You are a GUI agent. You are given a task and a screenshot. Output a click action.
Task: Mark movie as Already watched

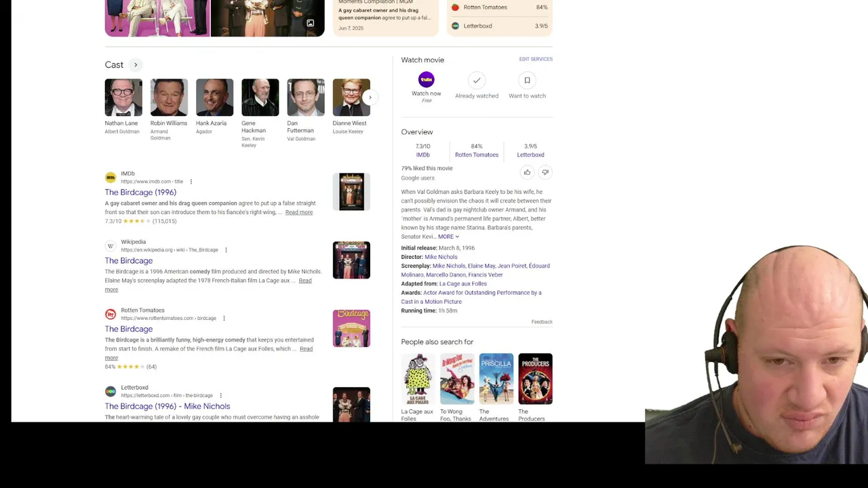477,81
